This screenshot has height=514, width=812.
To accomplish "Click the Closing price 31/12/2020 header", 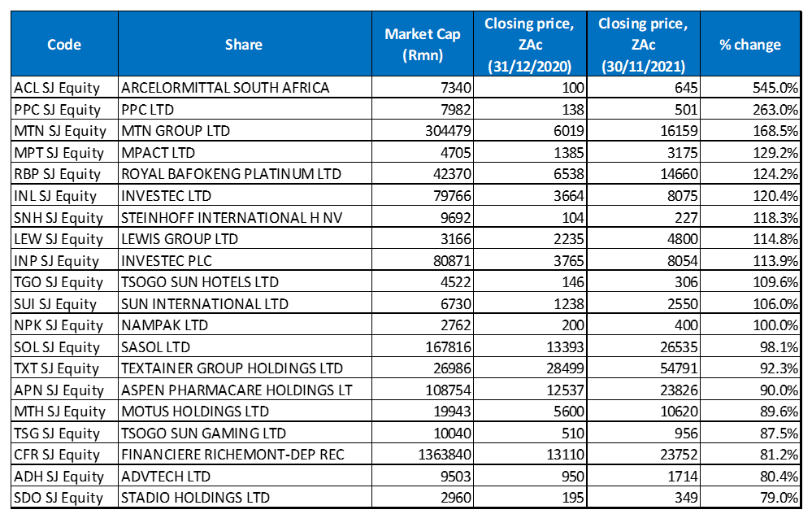I will [530, 44].
